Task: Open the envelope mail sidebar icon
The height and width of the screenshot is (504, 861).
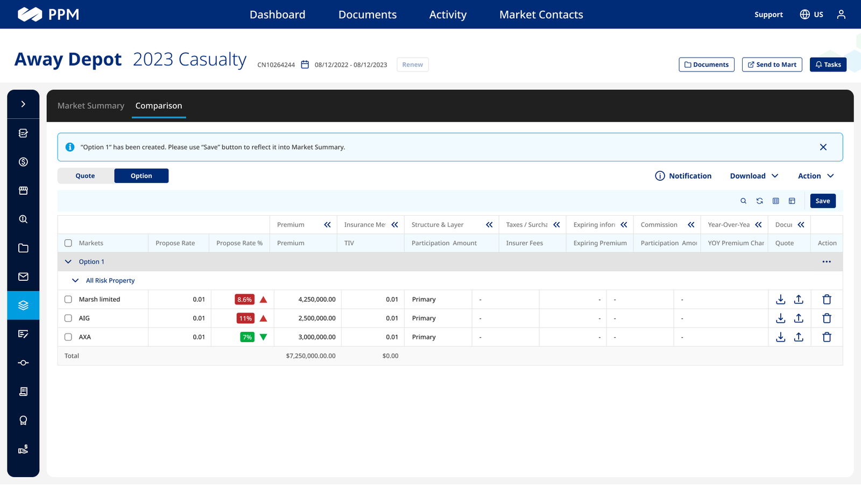Action: pyautogui.click(x=23, y=276)
